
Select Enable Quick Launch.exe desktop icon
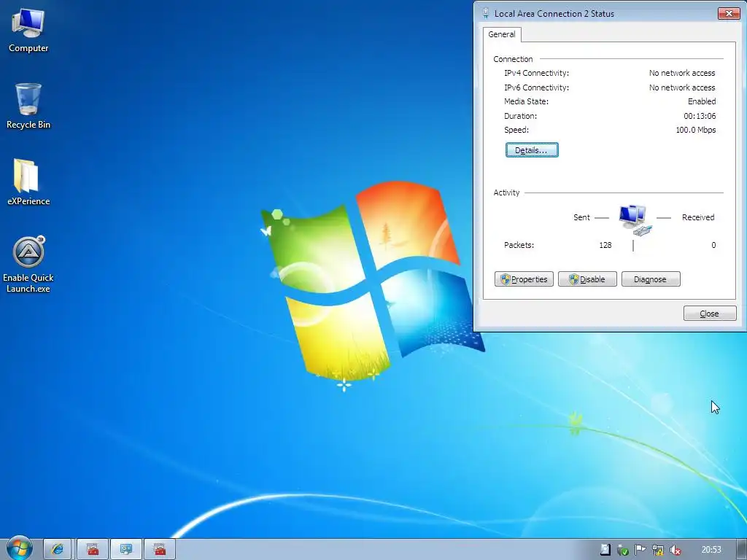point(28,264)
